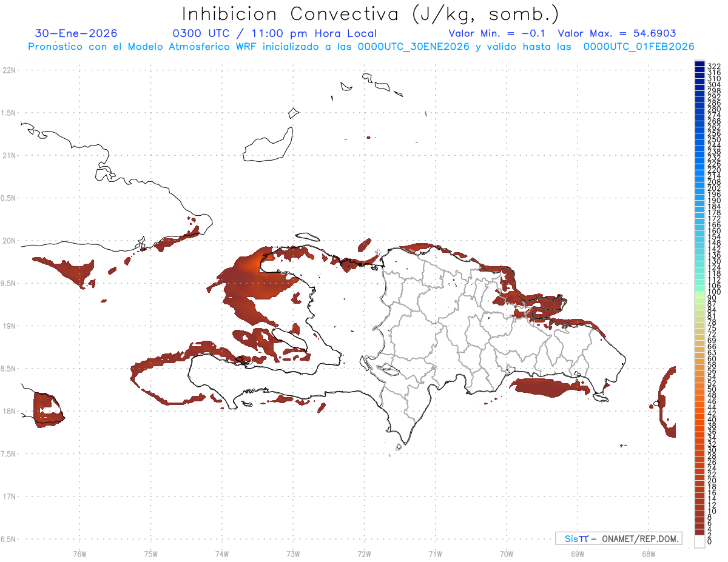Image resolution: width=728 pixels, height=562 pixels.
Task: Click the "322" colorbar label
Action: [x=713, y=65]
